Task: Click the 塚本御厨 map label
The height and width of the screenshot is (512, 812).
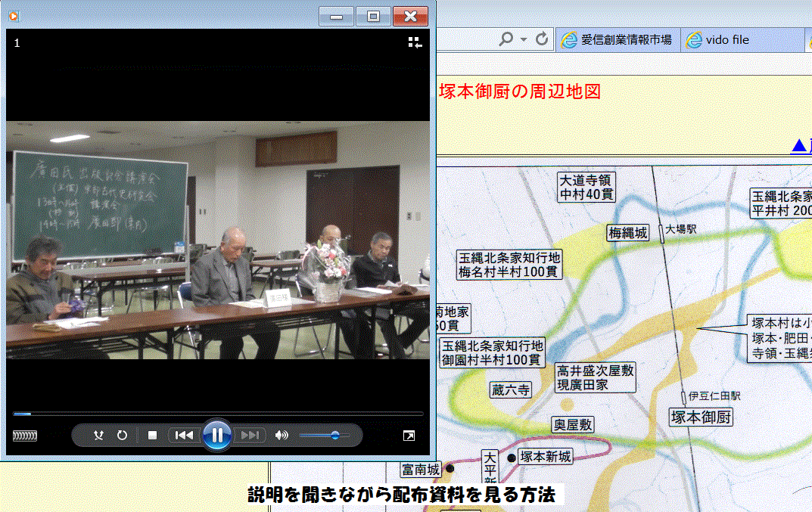Action: [702, 417]
